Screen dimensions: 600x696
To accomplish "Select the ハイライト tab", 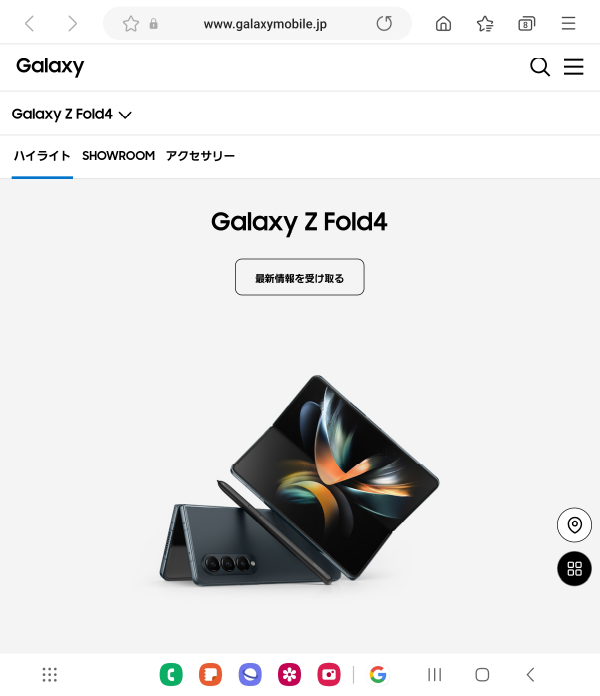I will pos(42,156).
